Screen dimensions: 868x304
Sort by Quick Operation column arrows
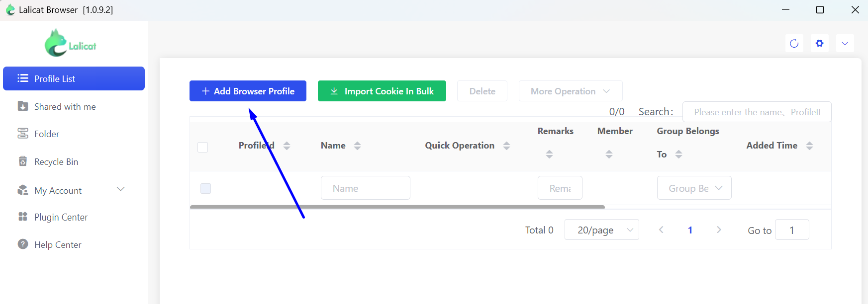(x=506, y=146)
